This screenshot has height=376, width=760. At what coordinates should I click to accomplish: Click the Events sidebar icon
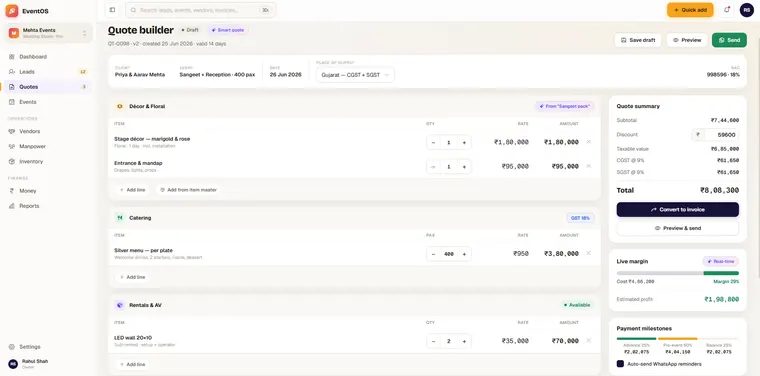pyautogui.click(x=12, y=102)
